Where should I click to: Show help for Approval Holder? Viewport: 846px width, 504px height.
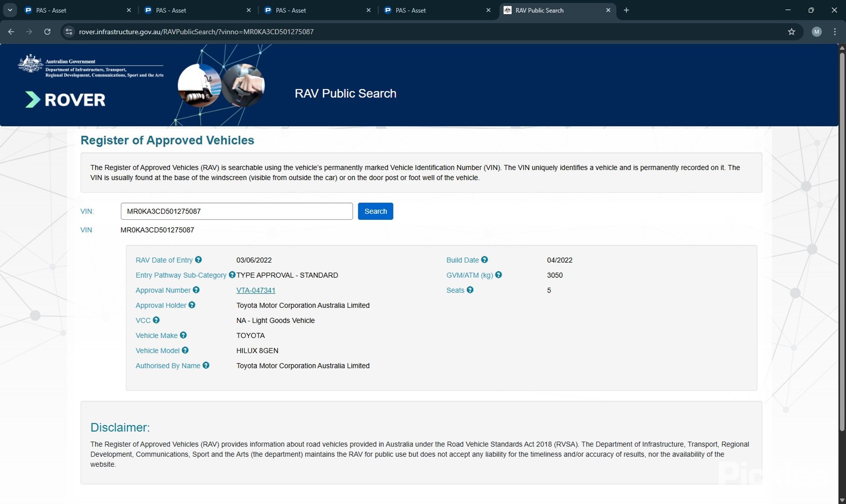tap(192, 305)
